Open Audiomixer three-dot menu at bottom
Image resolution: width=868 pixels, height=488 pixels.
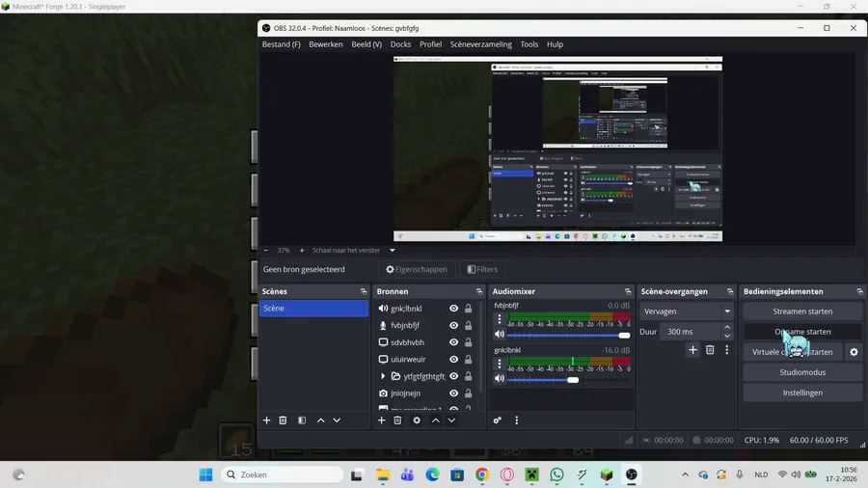coord(517,420)
